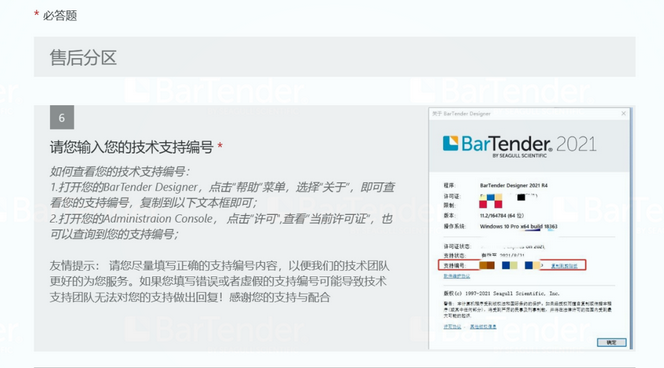664x368 pixels.
Task: Click the red asterisk beside 必答题
Action: pyautogui.click(x=36, y=14)
